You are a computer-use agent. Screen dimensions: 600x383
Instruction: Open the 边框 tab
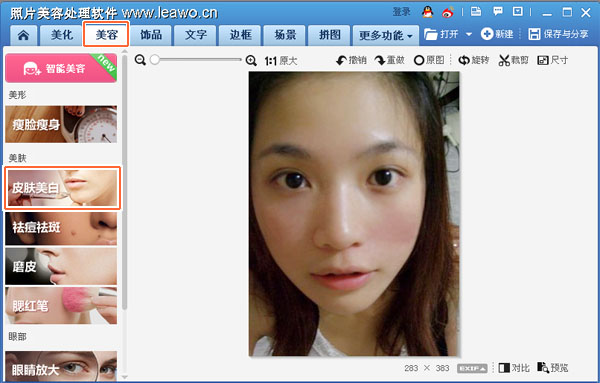coord(240,35)
